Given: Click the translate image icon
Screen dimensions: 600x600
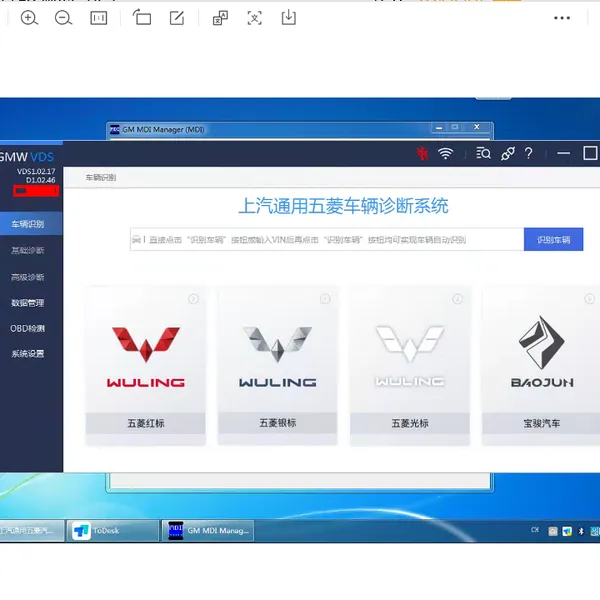Looking at the screenshot, I should [220, 18].
